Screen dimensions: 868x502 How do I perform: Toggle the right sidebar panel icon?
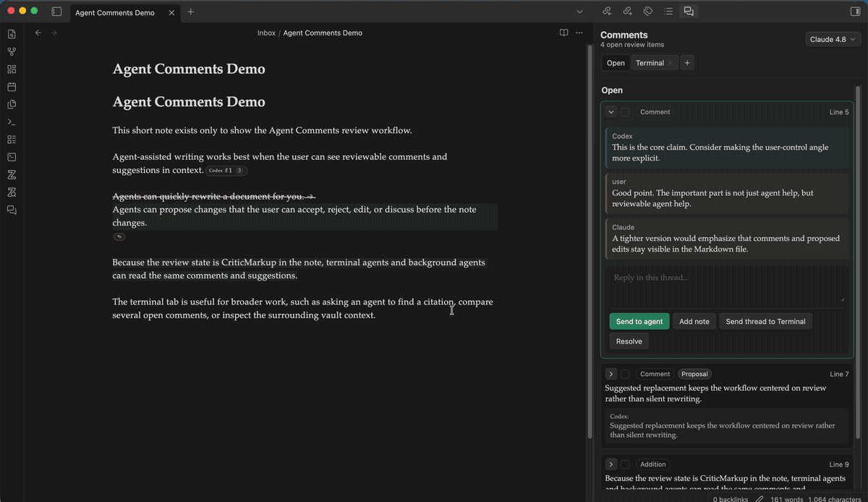click(x=854, y=12)
